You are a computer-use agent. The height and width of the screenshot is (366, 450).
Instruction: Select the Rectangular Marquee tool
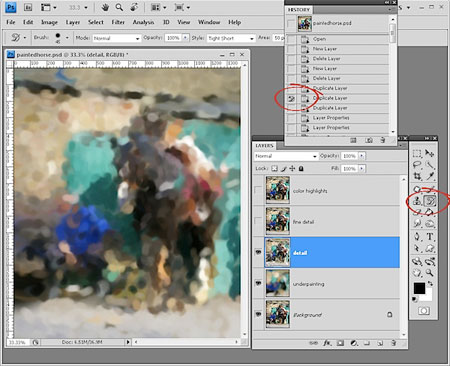click(x=417, y=153)
